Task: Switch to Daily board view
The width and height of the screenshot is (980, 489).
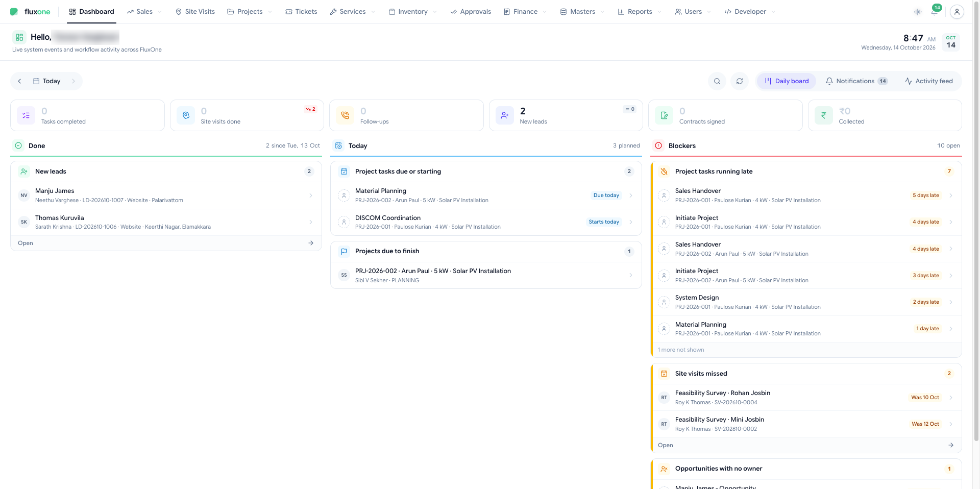Action: point(787,81)
